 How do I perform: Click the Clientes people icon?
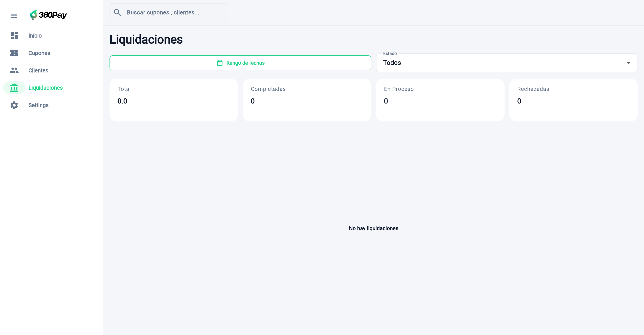[x=14, y=70]
